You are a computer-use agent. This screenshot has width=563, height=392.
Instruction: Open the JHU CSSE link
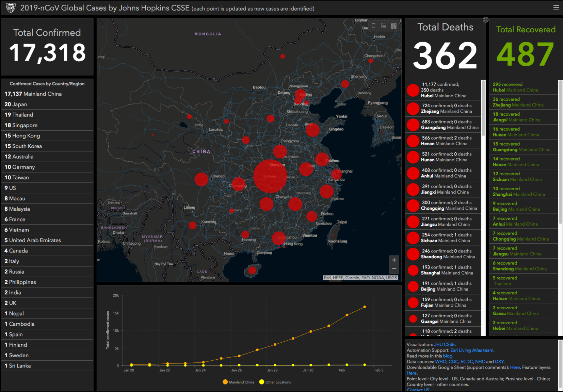click(445, 344)
